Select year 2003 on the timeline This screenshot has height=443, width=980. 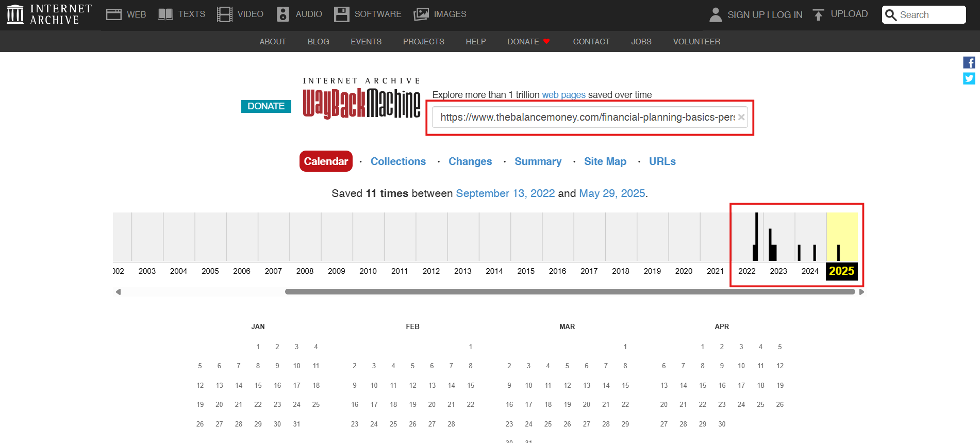(147, 271)
